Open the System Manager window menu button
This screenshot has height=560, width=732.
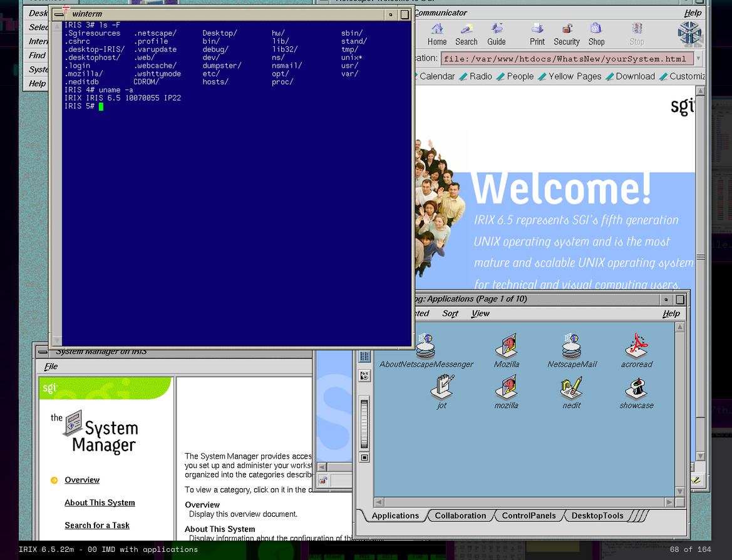[43, 352]
